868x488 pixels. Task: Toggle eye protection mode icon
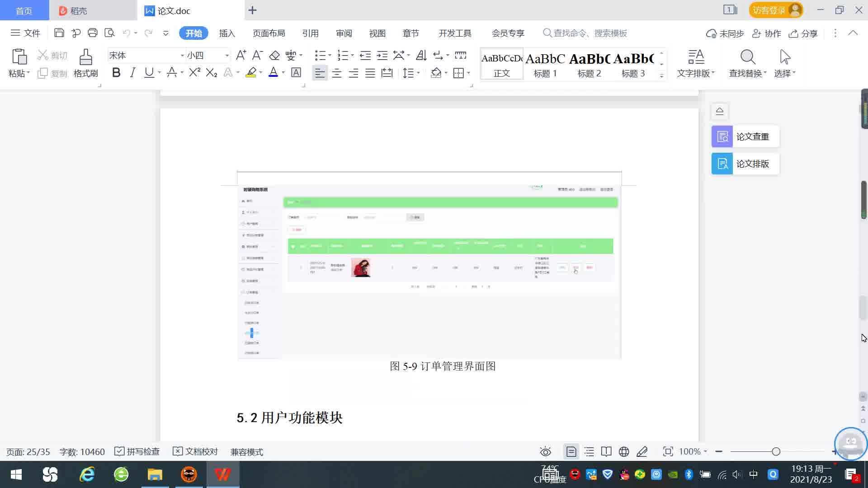(x=546, y=452)
